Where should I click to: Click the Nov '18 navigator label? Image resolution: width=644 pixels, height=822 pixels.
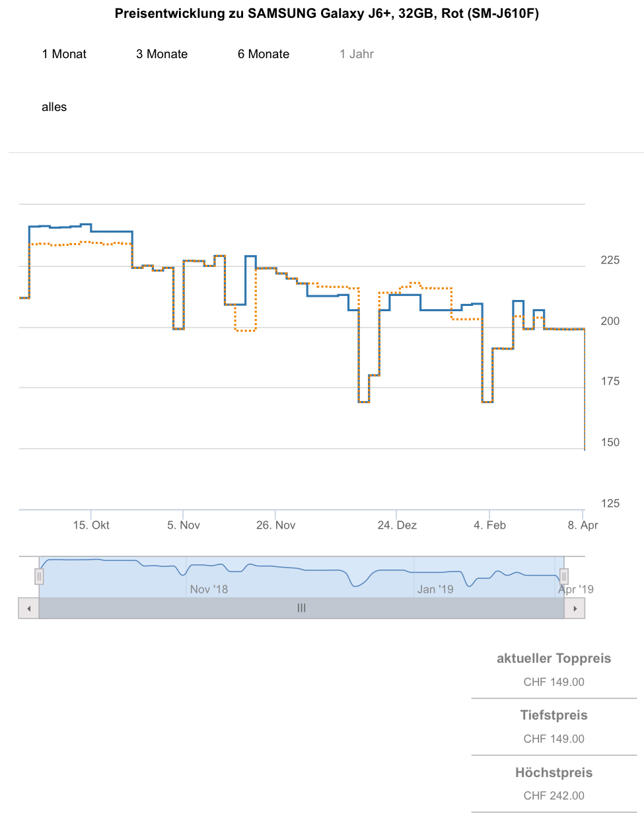[209, 589]
